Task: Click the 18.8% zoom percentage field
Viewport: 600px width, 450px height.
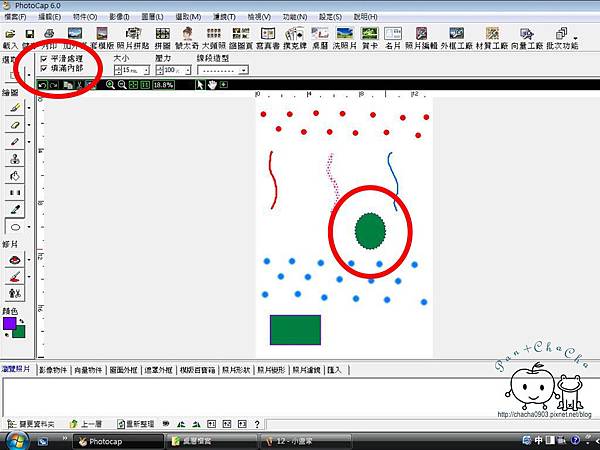Action: 163,85
